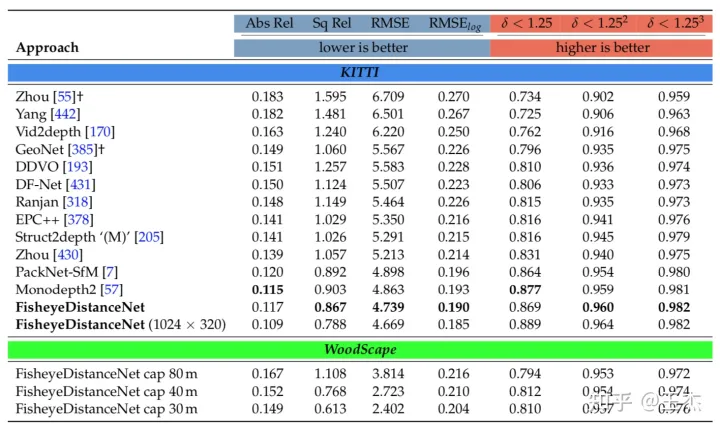Select RMSE log value 0.270 for Zhou [55]

click(x=454, y=96)
